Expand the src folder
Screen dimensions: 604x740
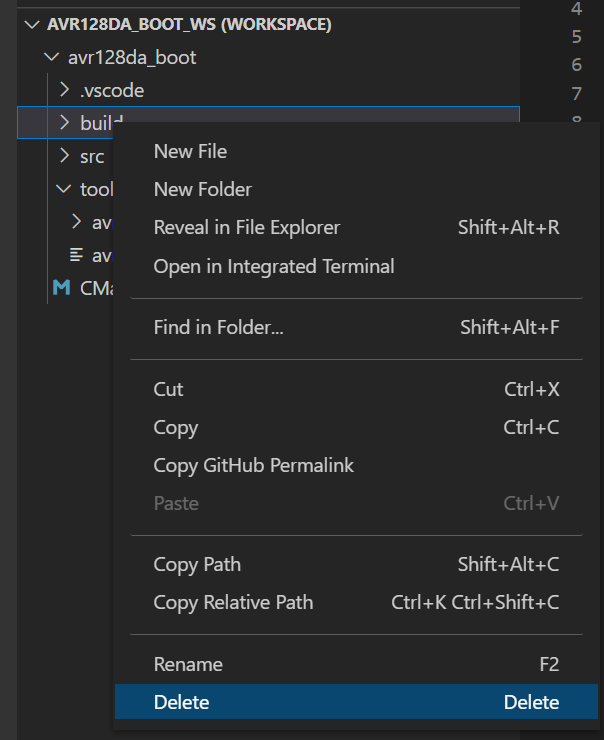coord(64,156)
